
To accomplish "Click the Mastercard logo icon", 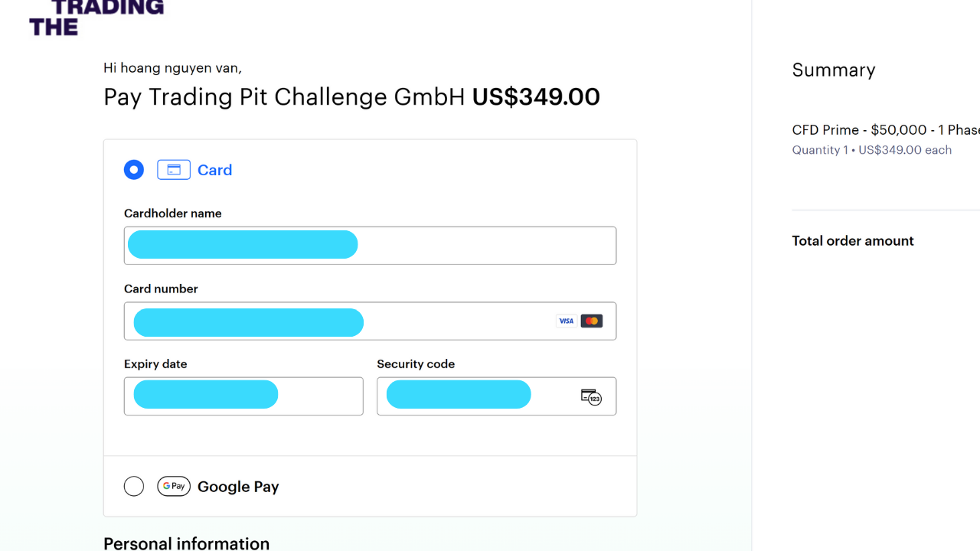I will pos(591,321).
